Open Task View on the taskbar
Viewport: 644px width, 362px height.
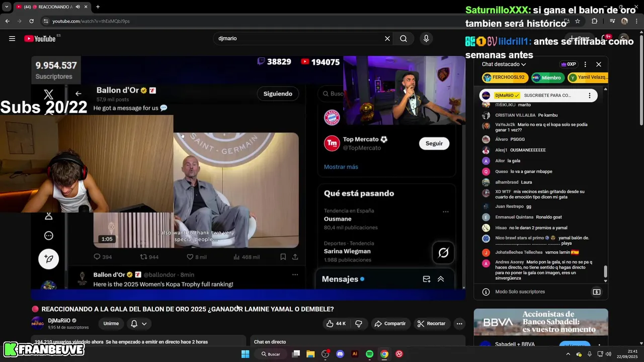(x=296, y=354)
